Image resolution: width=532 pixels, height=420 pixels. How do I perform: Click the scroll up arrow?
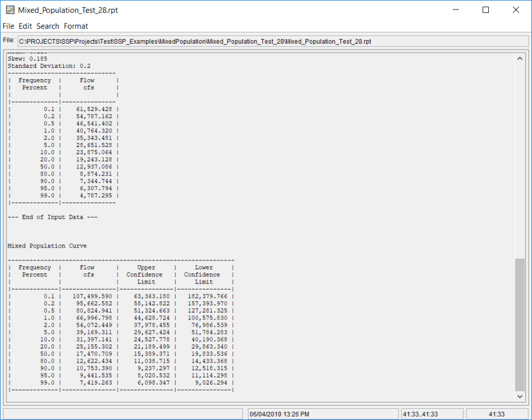(520, 58)
